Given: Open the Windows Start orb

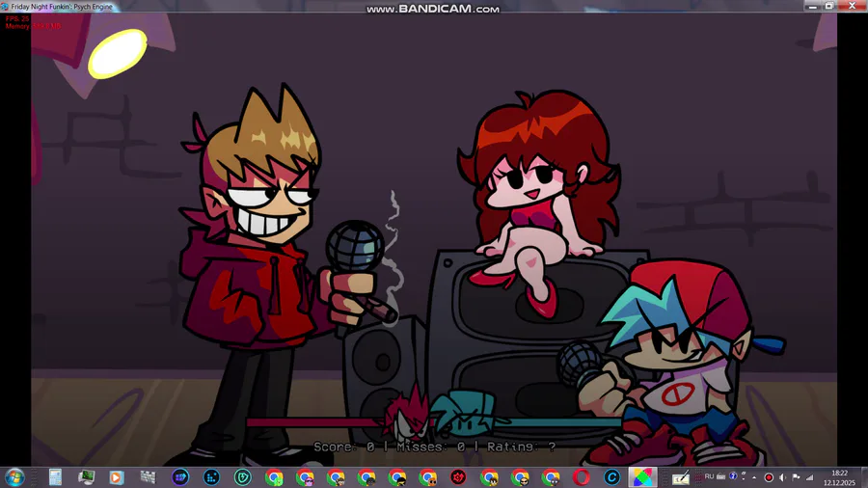Looking at the screenshot, I should [14, 477].
